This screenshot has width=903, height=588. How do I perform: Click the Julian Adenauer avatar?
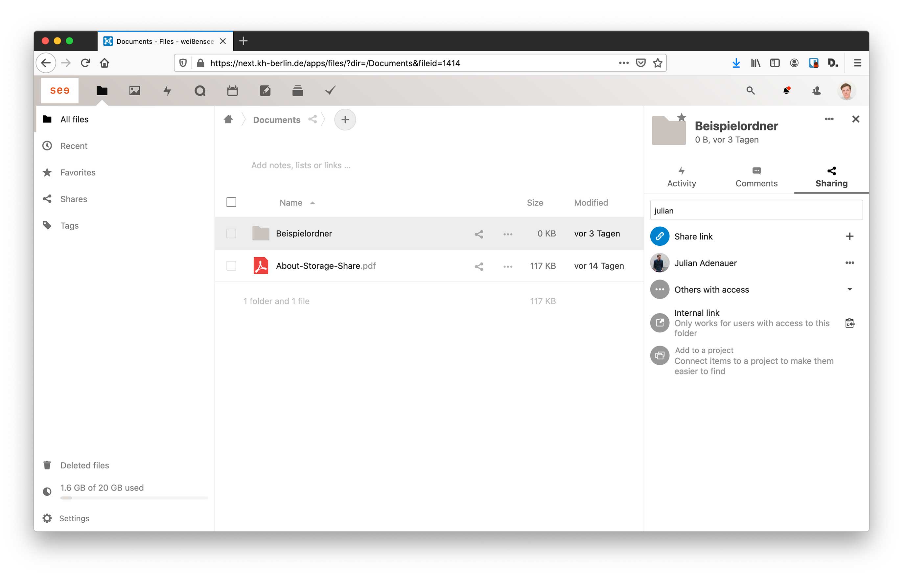tap(660, 263)
